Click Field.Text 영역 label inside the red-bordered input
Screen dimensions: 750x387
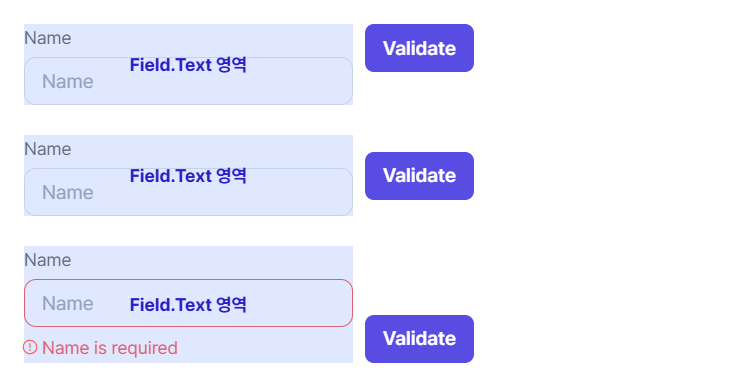(188, 305)
